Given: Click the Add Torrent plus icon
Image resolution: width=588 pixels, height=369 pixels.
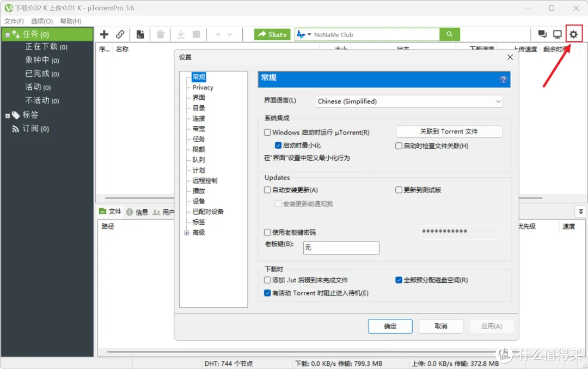Looking at the screenshot, I should click(104, 34).
